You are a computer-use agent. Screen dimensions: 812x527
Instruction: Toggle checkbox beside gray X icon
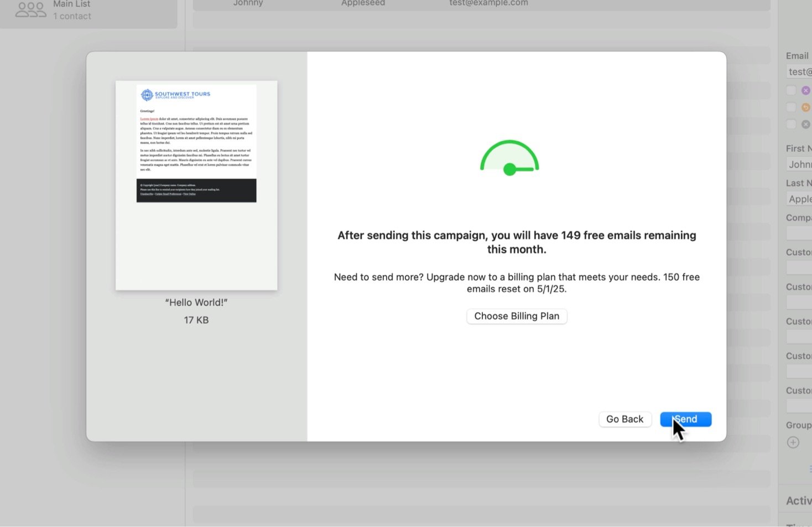point(791,125)
